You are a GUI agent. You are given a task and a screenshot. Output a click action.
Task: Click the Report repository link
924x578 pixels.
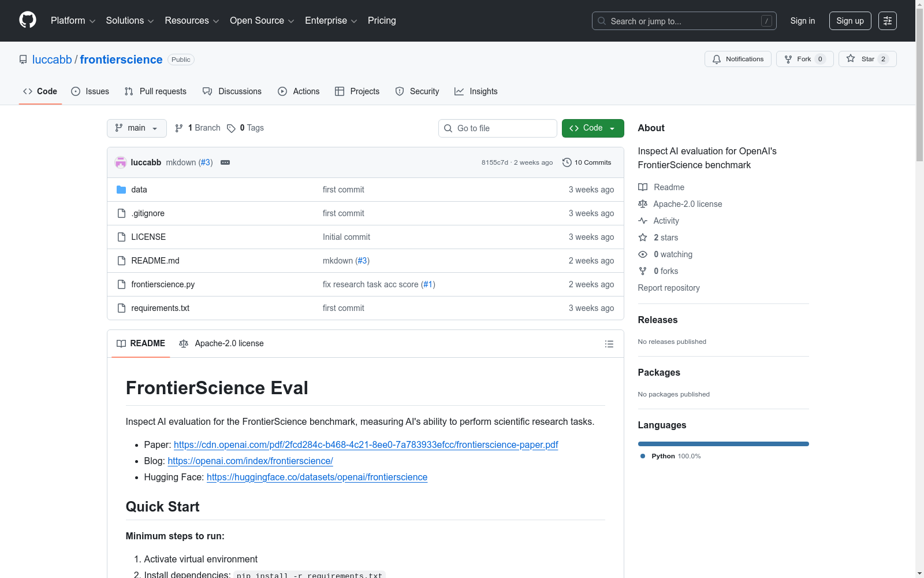(669, 288)
